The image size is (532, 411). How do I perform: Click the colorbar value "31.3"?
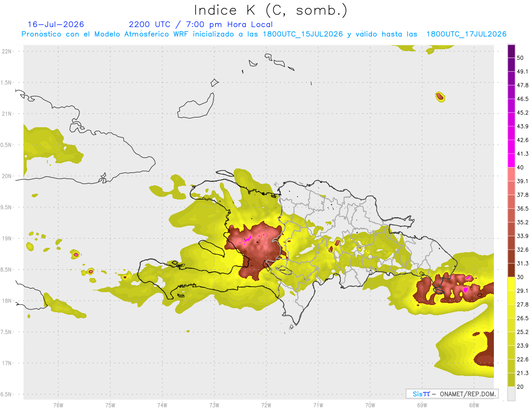(523, 263)
